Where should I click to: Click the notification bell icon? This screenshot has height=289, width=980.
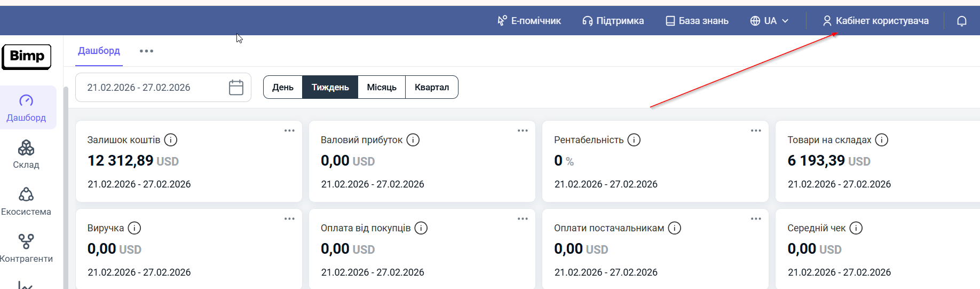[x=961, y=21]
